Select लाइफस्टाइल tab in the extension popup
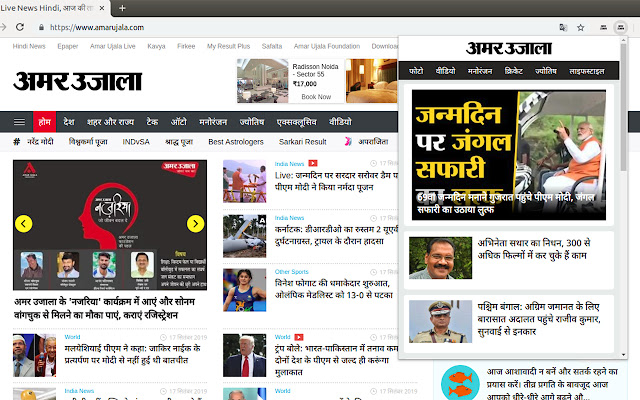The height and width of the screenshot is (400, 640). pos(587,71)
